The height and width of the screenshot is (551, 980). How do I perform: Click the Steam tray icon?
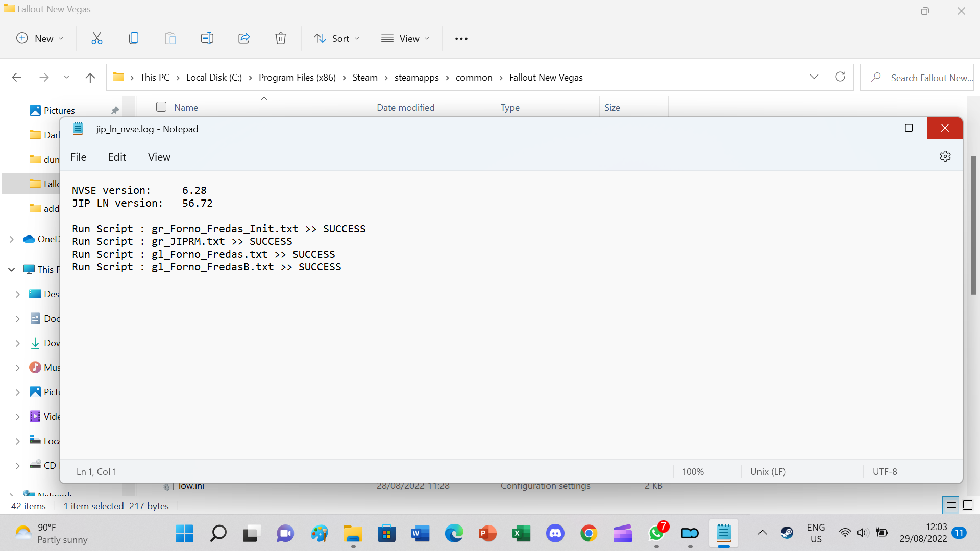pos(787,533)
